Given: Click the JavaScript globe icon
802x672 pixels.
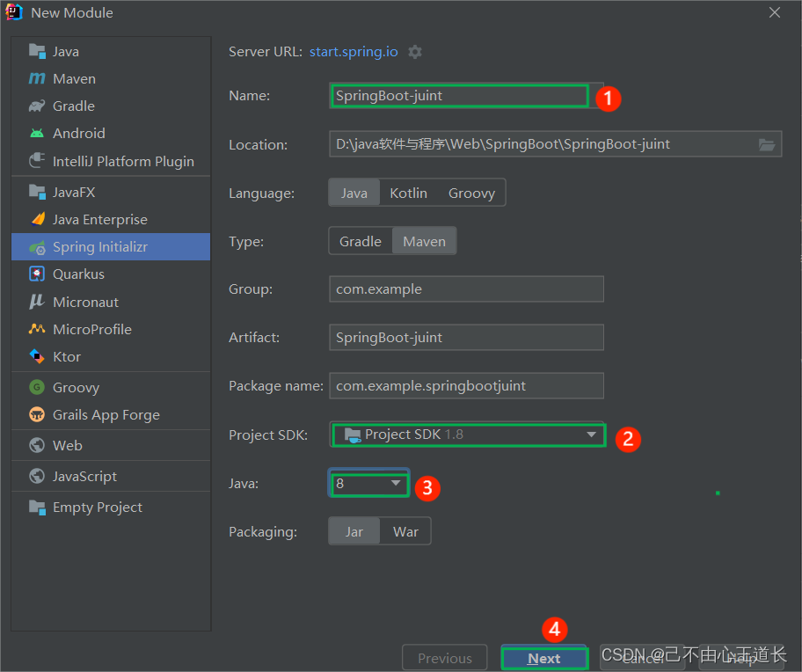Looking at the screenshot, I should (37, 476).
